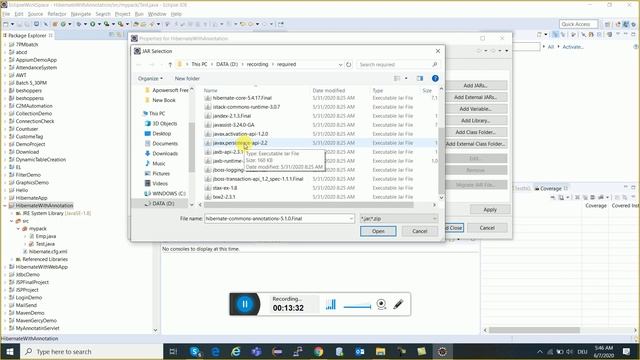Expand JRE System Library node
This screenshot has width=640, height=360.
(x=12, y=213)
